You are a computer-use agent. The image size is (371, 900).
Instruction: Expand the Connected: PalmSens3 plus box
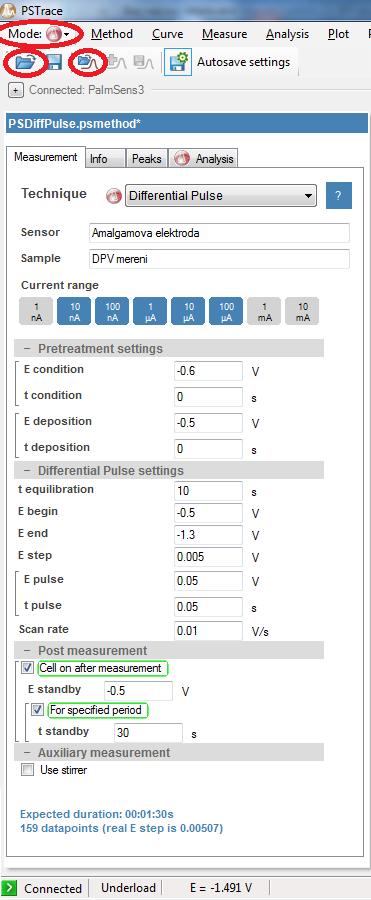tap(16, 90)
